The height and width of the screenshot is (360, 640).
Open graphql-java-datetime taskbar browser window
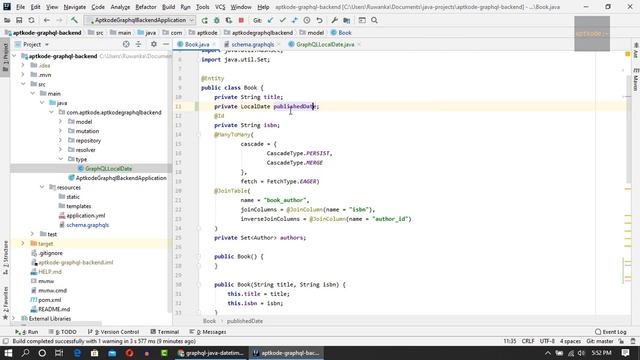click(x=211, y=353)
